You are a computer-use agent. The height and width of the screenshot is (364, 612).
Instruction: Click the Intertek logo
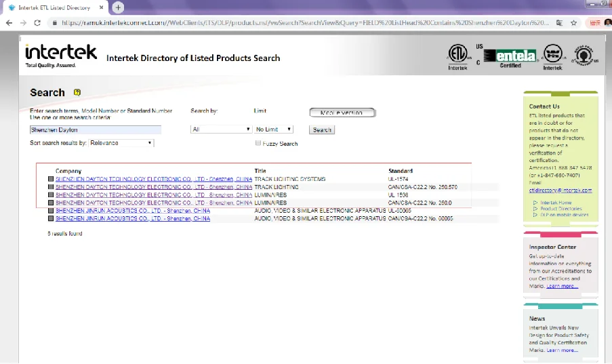point(61,56)
